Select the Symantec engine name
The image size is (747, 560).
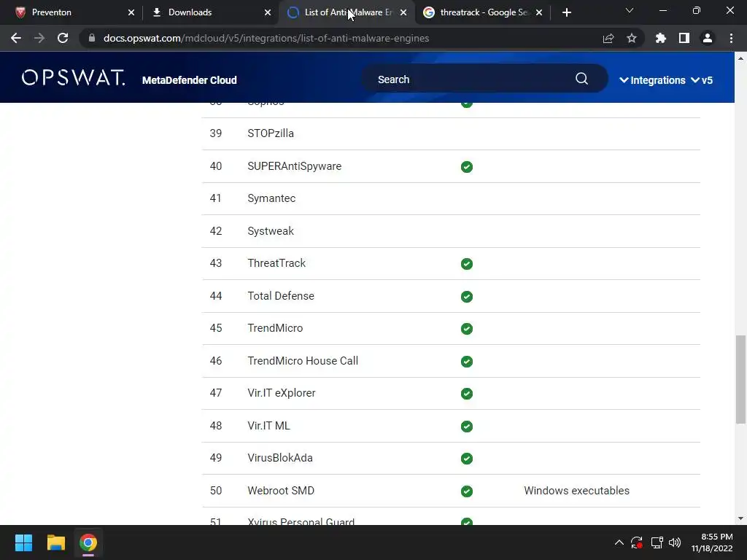(x=271, y=198)
